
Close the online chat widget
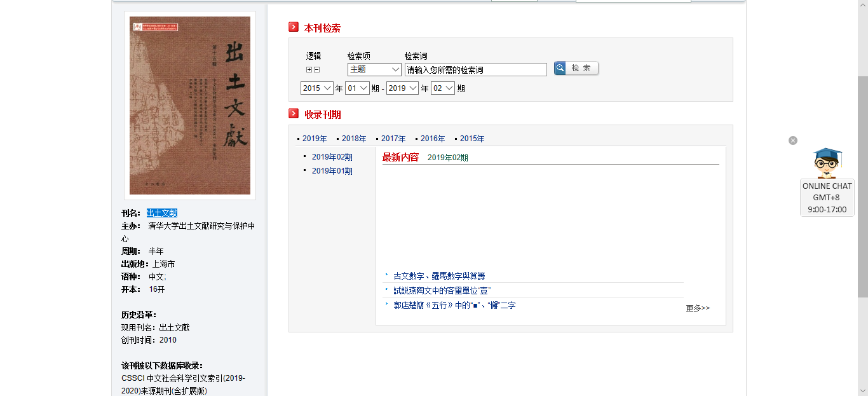click(x=792, y=140)
